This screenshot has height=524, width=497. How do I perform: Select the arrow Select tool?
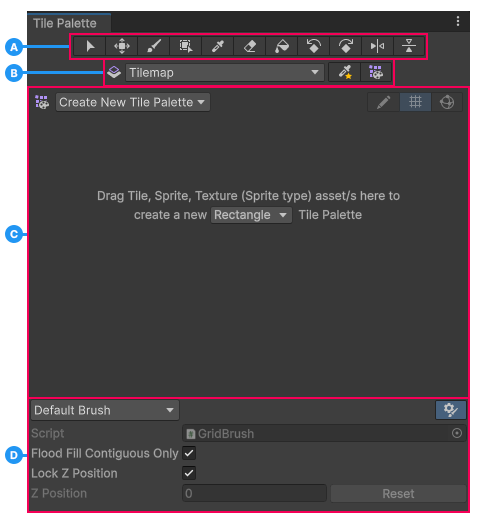90,46
